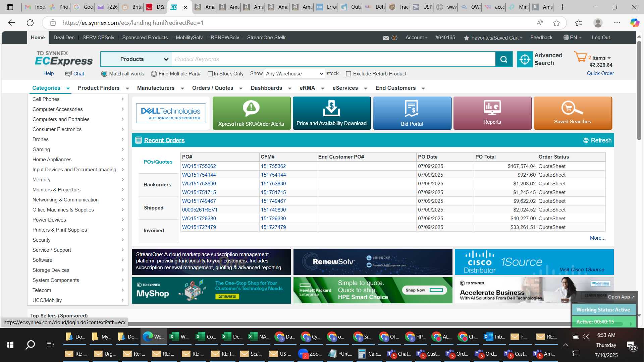
Task: Open messages envelope icon in top bar
Action: tap(386, 38)
